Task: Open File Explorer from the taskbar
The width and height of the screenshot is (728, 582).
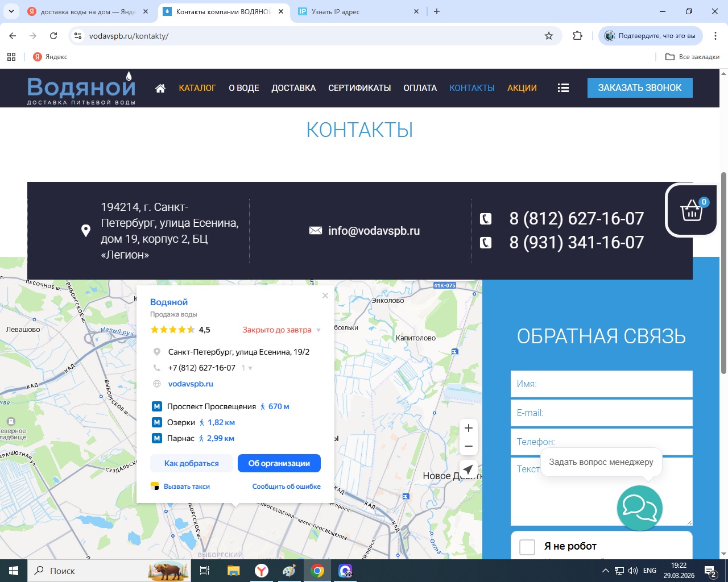Action: (x=233, y=571)
